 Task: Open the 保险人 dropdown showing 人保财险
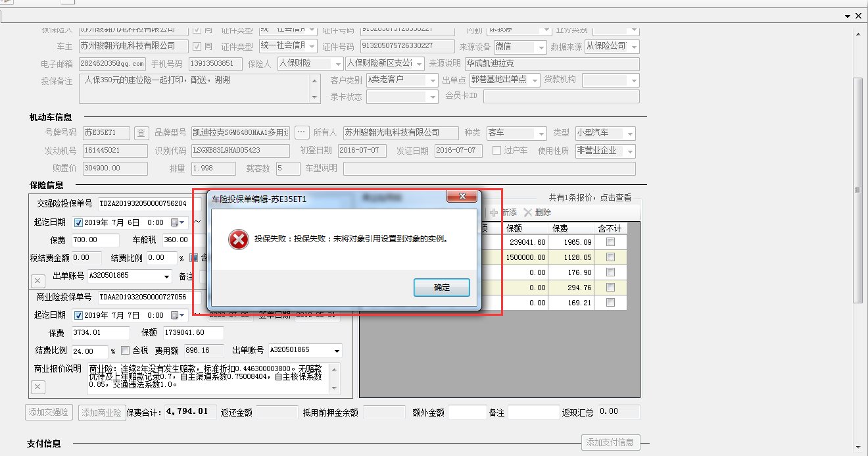point(337,64)
